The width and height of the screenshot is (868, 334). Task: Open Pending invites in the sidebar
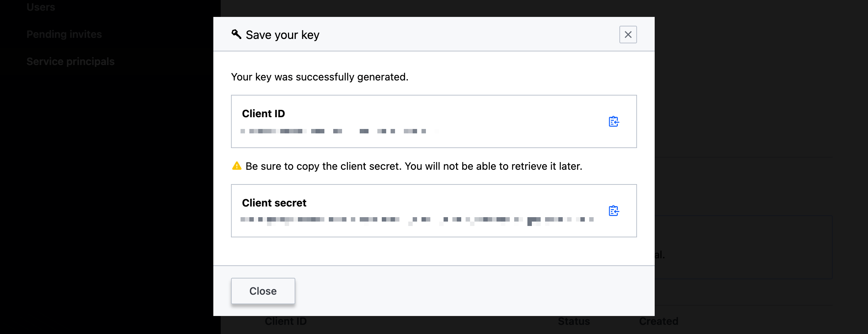[x=64, y=34]
